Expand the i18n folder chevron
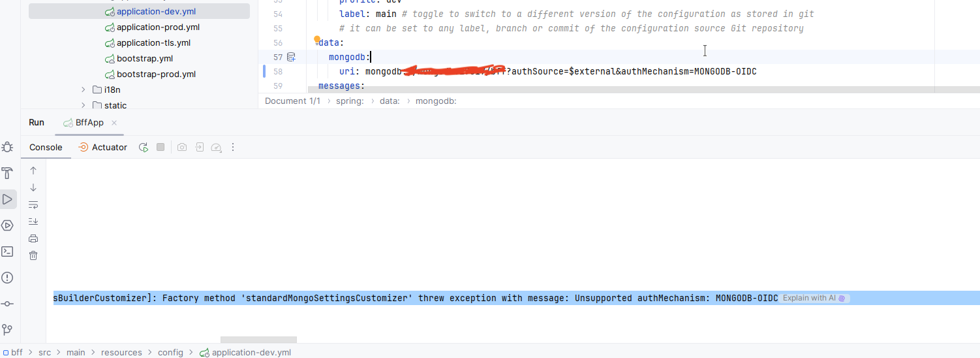Screen dimensions: 980x358 (x=83, y=89)
